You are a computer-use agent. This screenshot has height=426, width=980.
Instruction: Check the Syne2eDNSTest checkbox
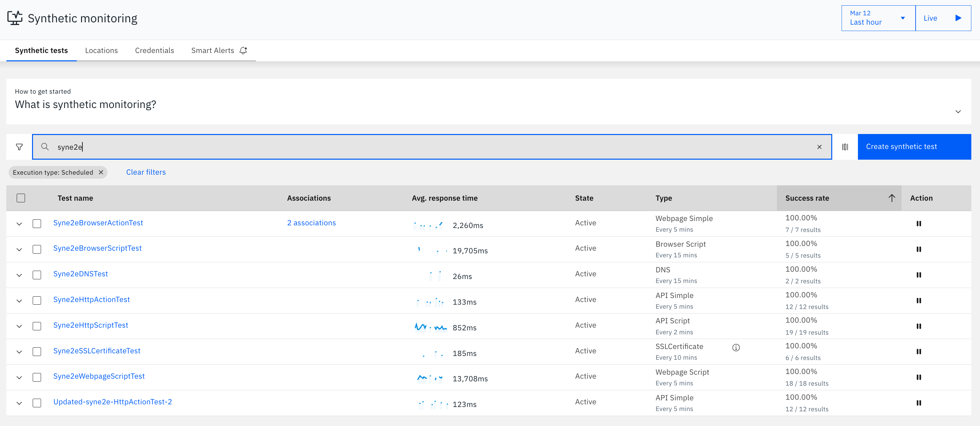point(37,275)
